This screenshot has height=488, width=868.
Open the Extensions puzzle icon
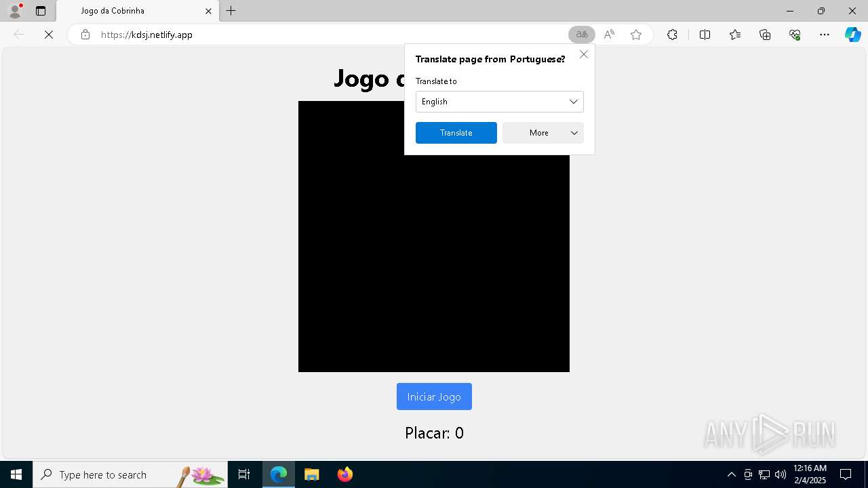672,35
